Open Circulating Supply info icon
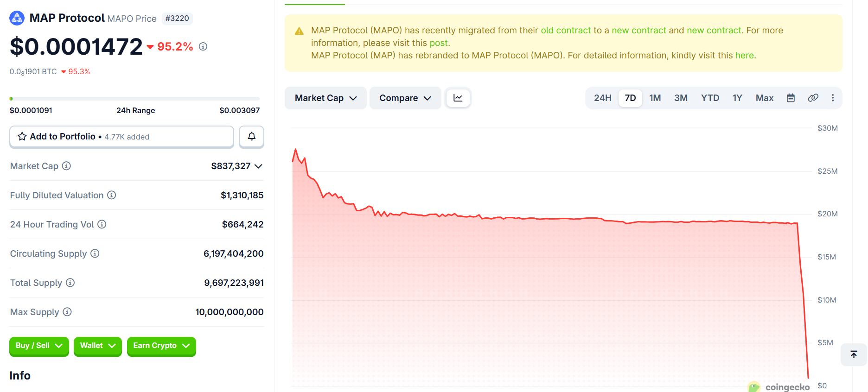Image resolution: width=868 pixels, height=392 pixels. click(x=95, y=253)
